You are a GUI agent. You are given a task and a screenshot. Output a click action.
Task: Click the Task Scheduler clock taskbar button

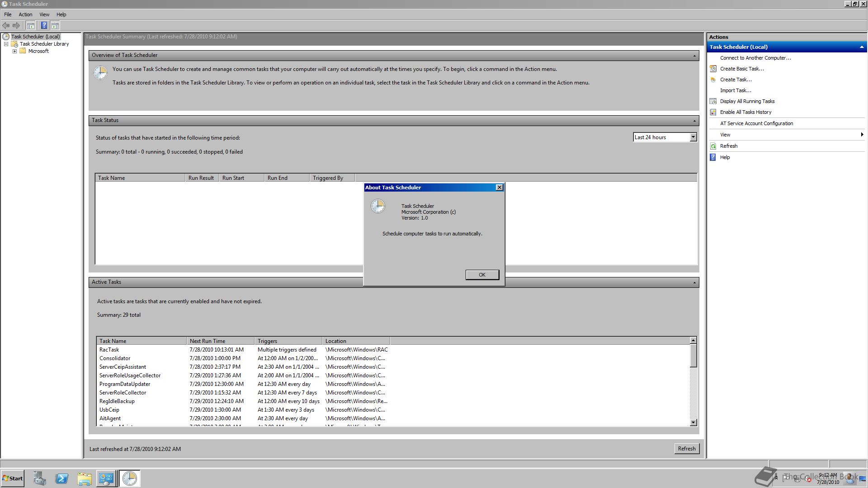click(130, 479)
